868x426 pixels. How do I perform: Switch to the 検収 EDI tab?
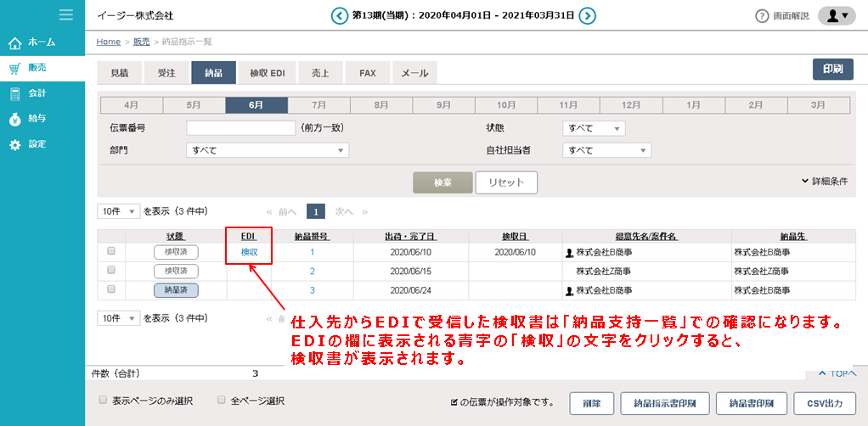[267, 74]
